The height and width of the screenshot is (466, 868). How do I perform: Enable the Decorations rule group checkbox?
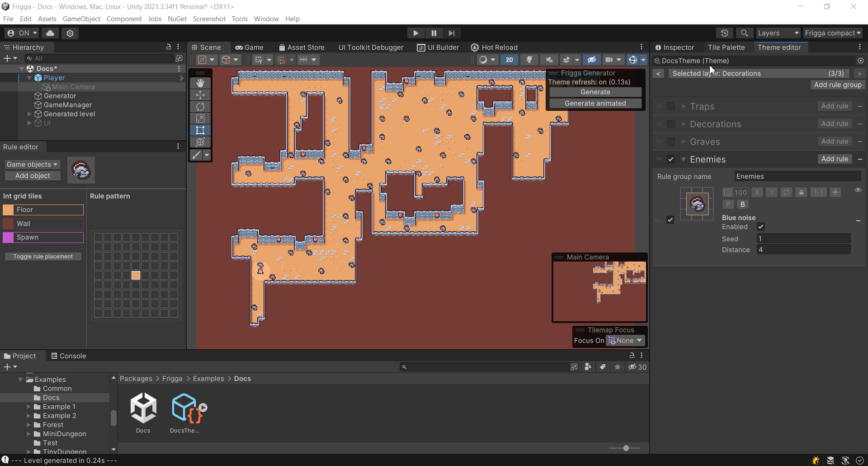671,124
